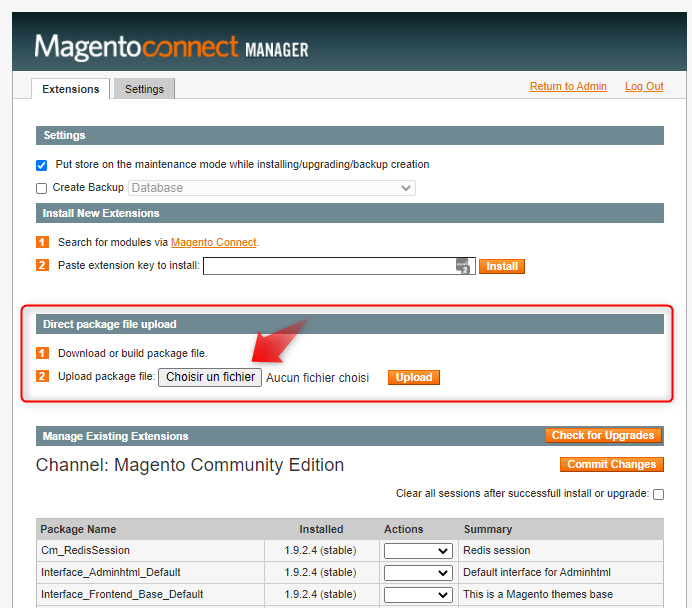
Task: Open Actions dropdown for Cm_RedisSession
Action: pyautogui.click(x=418, y=551)
